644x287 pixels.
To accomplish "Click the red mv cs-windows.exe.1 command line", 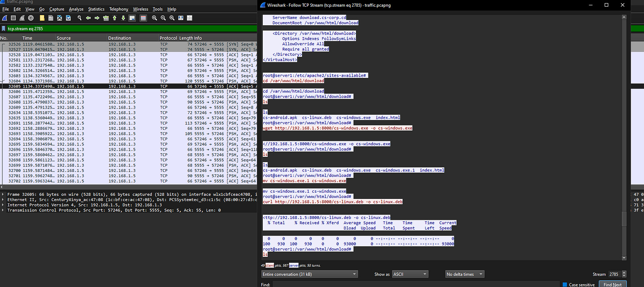I will point(304,181).
